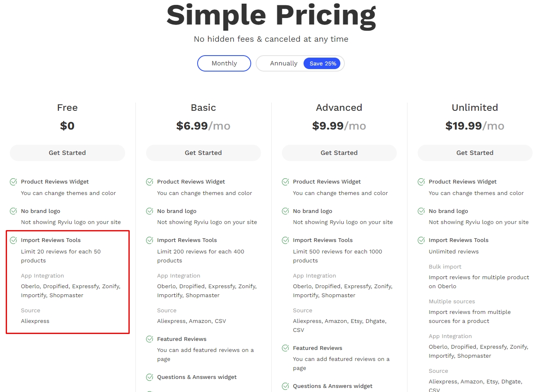This screenshot has width=549, height=392.
Task: Switch to Annually billing
Action: pyautogui.click(x=283, y=63)
